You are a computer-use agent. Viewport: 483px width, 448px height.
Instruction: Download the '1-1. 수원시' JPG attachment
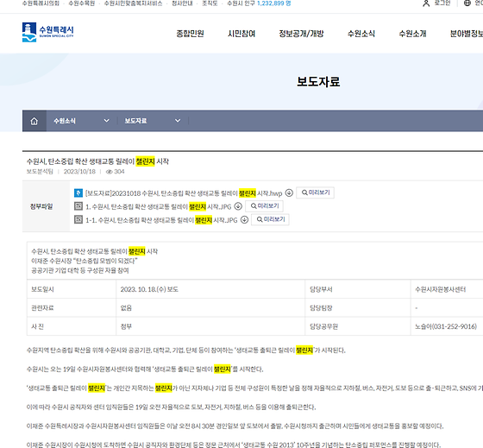(x=245, y=219)
